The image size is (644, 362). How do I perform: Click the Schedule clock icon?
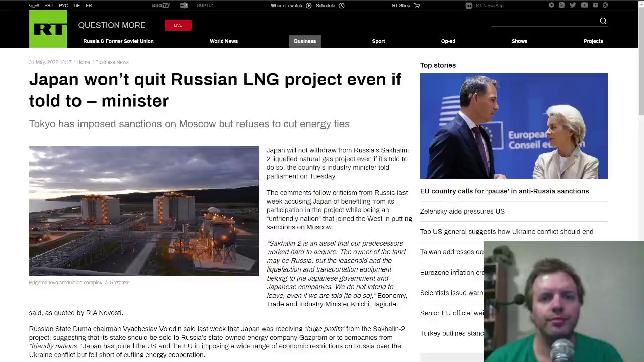click(x=341, y=6)
